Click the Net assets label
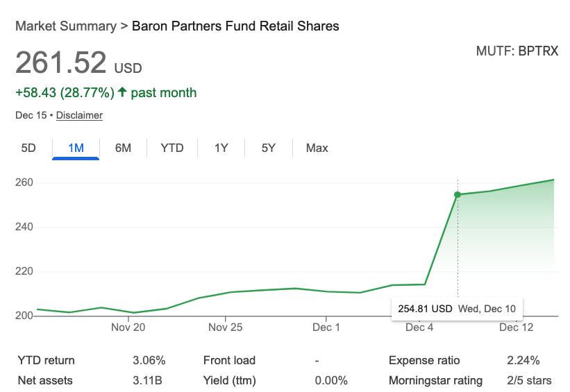570x392 pixels. [45, 380]
